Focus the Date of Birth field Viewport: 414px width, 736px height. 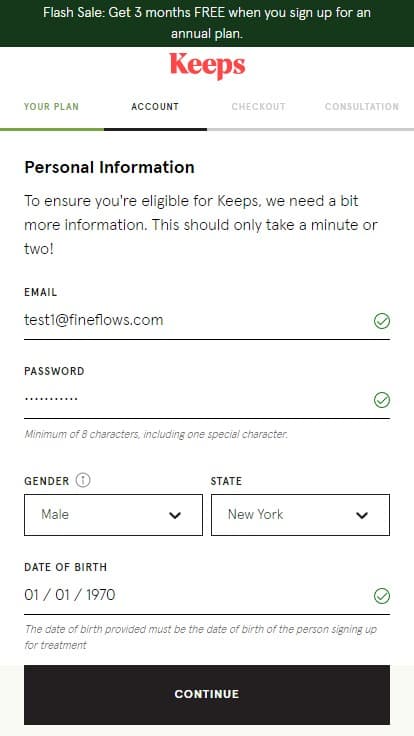207,596
